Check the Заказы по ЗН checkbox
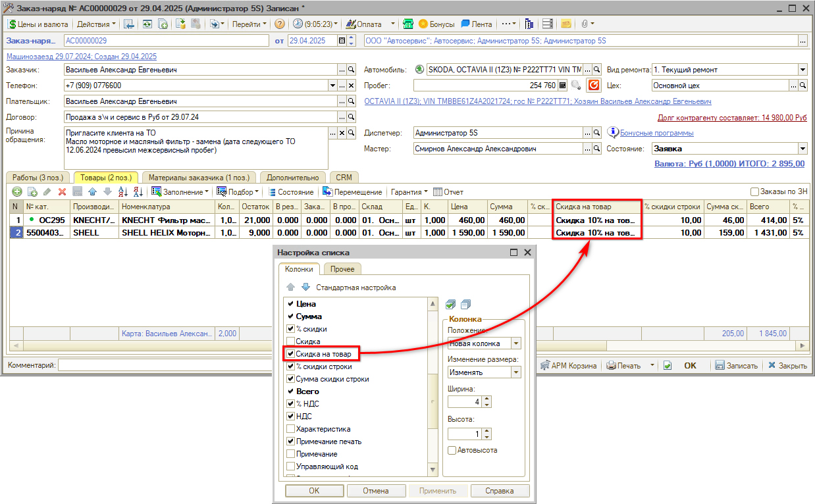 [x=755, y=192]
